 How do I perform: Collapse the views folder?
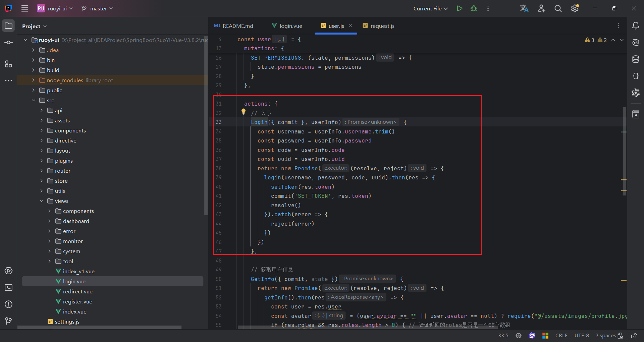(42, 201)
